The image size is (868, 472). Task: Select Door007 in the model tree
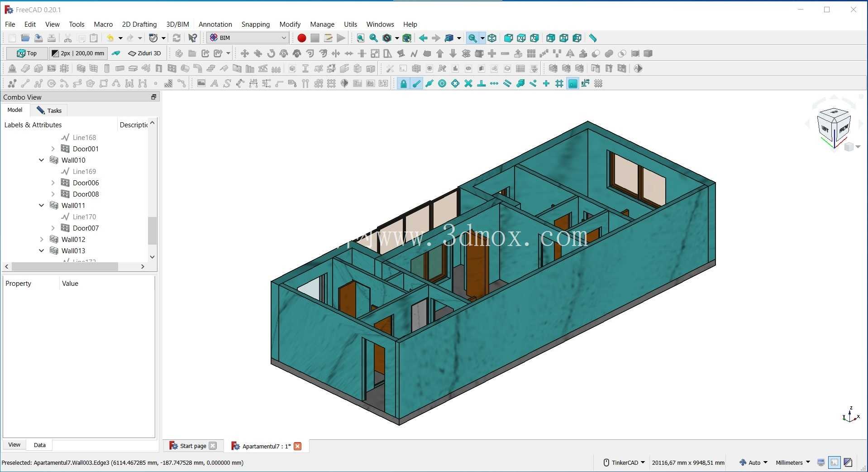click(86, 228)
